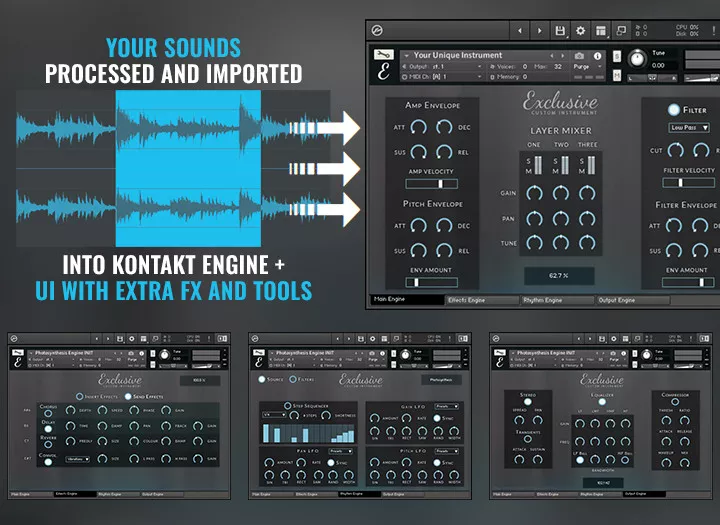The width and height of the screenshot is (720, 525).
Task: Toggle Sync in the Gain LFO panel
Action: click(x=437, y=418)
